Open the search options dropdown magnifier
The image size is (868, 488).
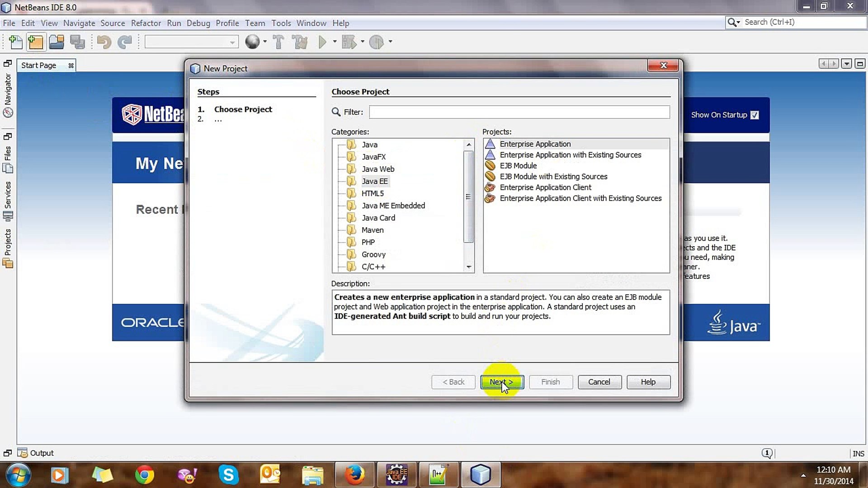tap(733, 22)
